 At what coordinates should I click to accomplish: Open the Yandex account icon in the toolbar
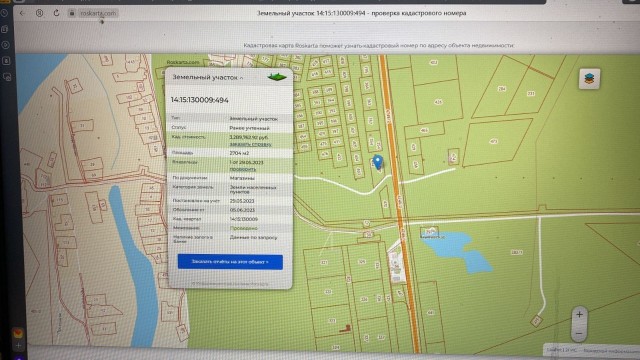click(40, 13)
